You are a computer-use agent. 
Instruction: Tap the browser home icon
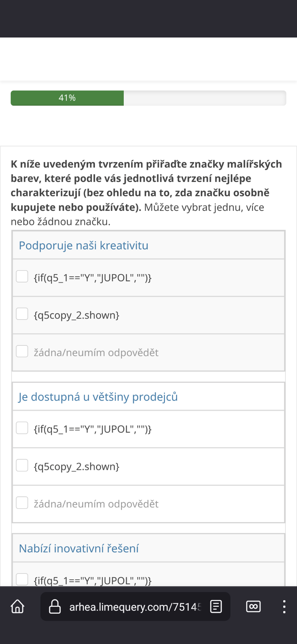[x=18, y=607]
